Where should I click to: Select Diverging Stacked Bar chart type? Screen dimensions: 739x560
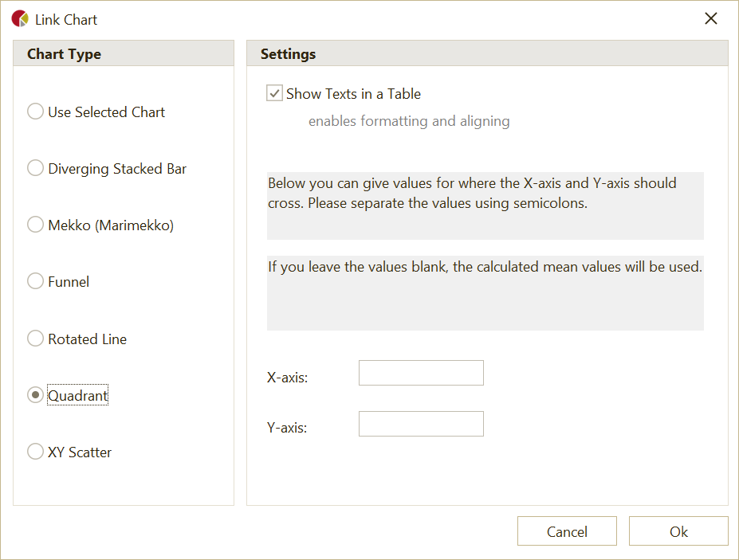coord(35,168)
